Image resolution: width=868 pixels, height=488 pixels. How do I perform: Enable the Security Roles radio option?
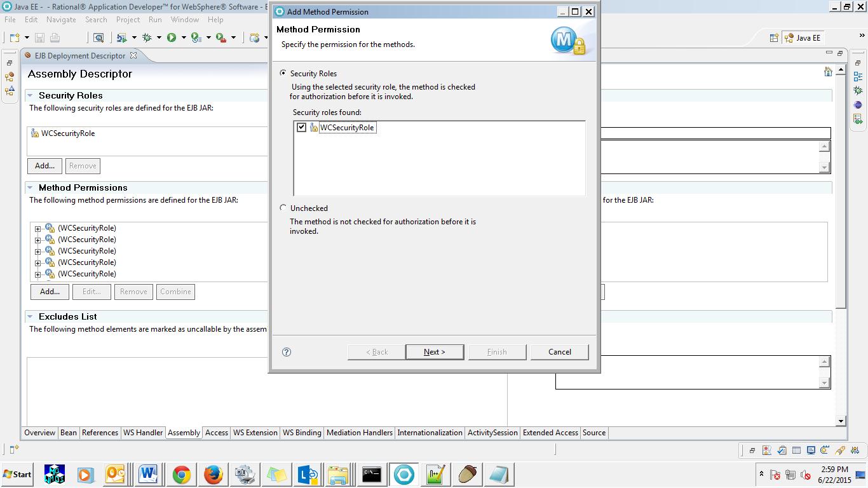click(x=283, y=73)
